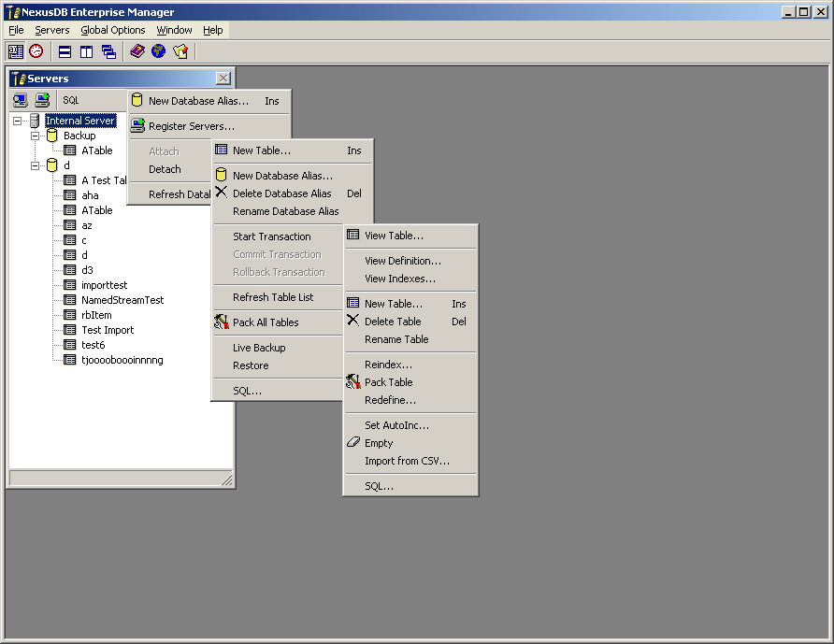Viewport: 834px width, 644px height.
Task: Click the table icon beside c
Action: 70,240
